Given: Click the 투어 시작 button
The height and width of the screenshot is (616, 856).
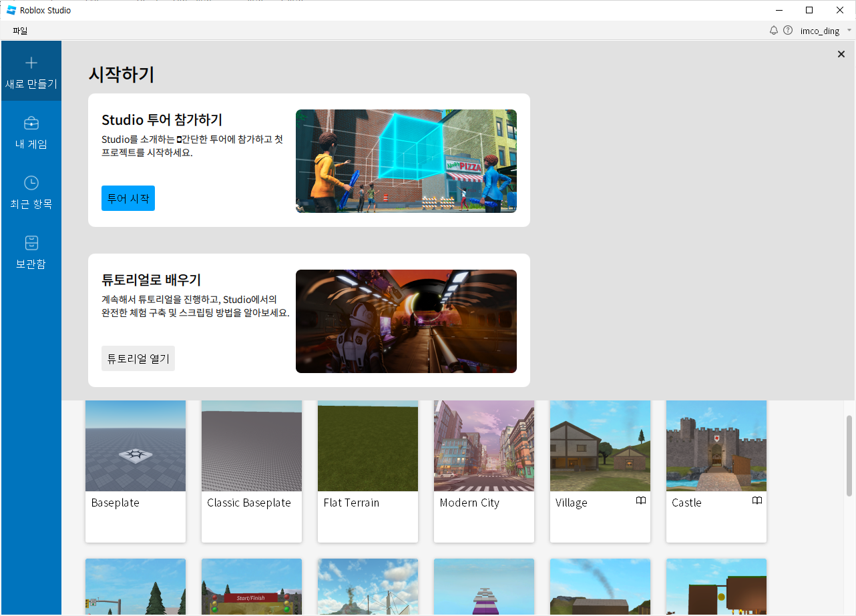Looking at the screenshot, I should click(x=128, y=198).
